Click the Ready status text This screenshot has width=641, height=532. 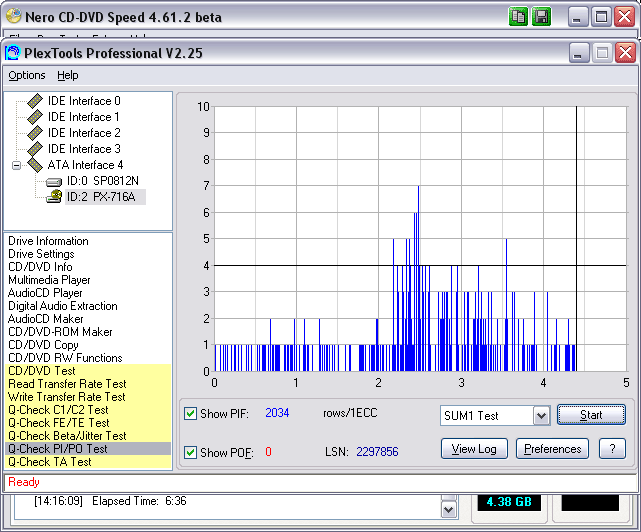24,482
